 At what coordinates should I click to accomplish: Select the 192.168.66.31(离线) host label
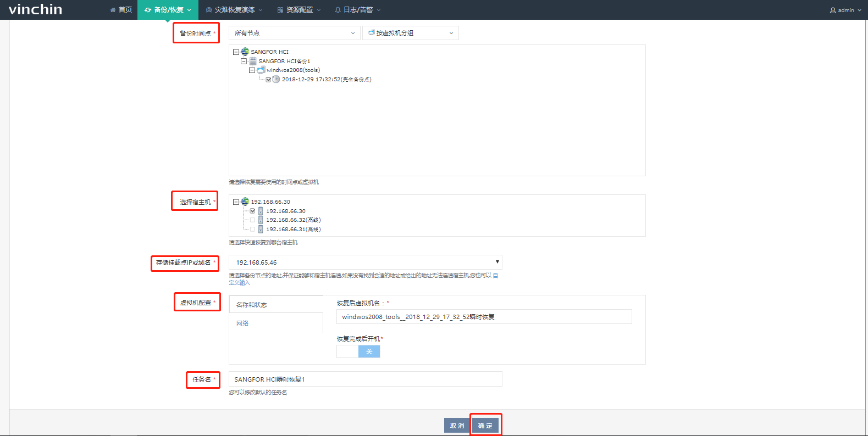click(293, 230)
